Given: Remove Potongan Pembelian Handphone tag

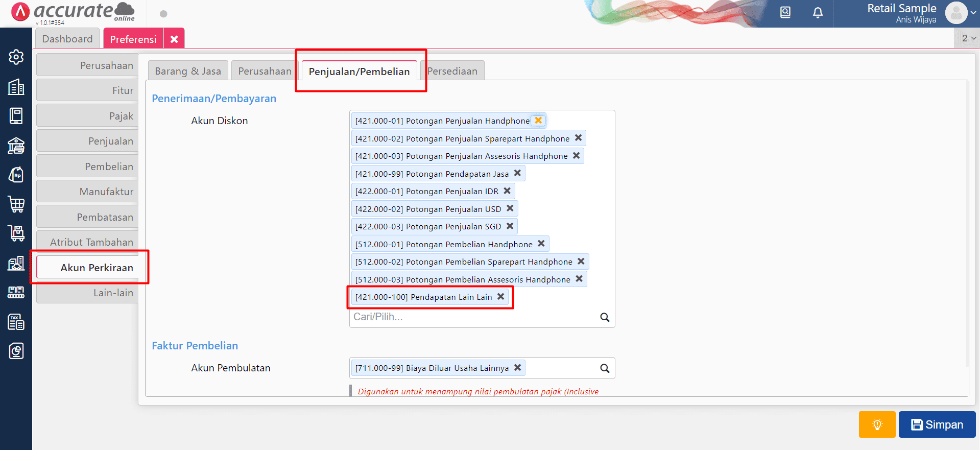Looking at the screenshot, I should (541, 244).
